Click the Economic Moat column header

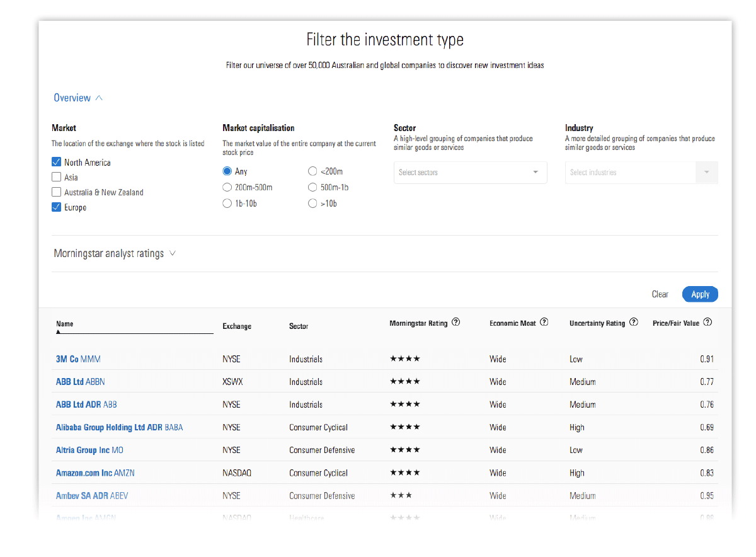[513, 323]
